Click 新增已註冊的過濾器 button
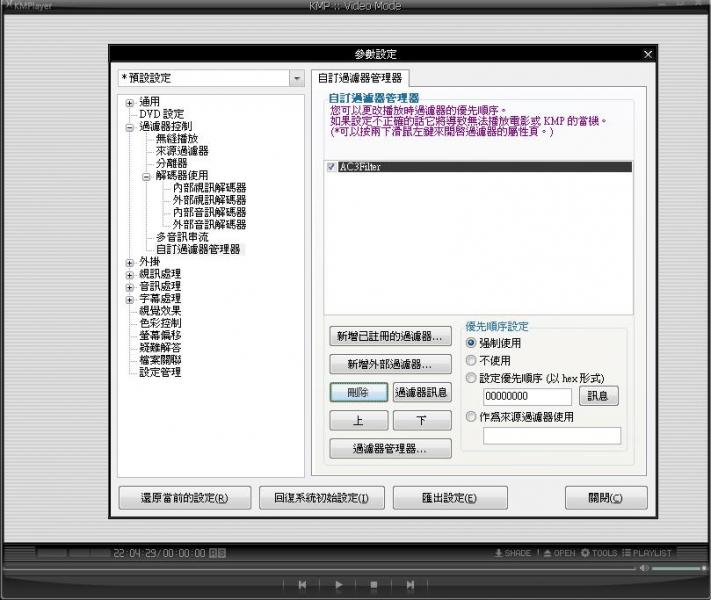 390,336
